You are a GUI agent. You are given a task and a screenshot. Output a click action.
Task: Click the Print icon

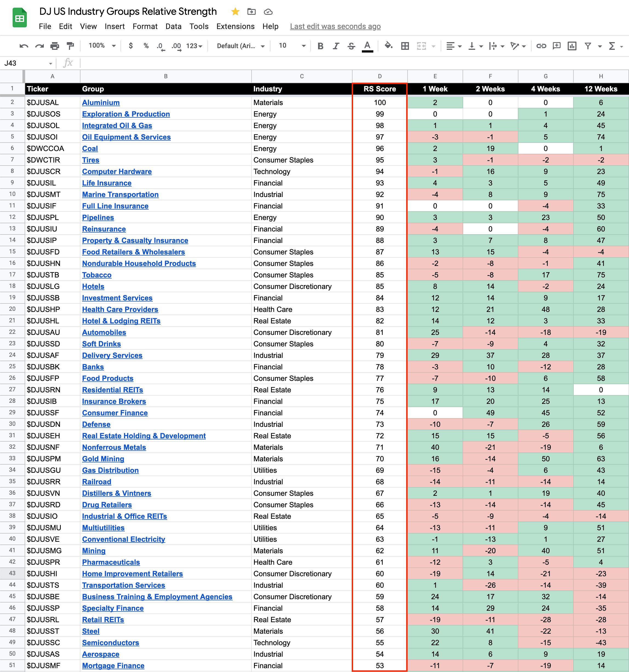click(x=54, y=46)
